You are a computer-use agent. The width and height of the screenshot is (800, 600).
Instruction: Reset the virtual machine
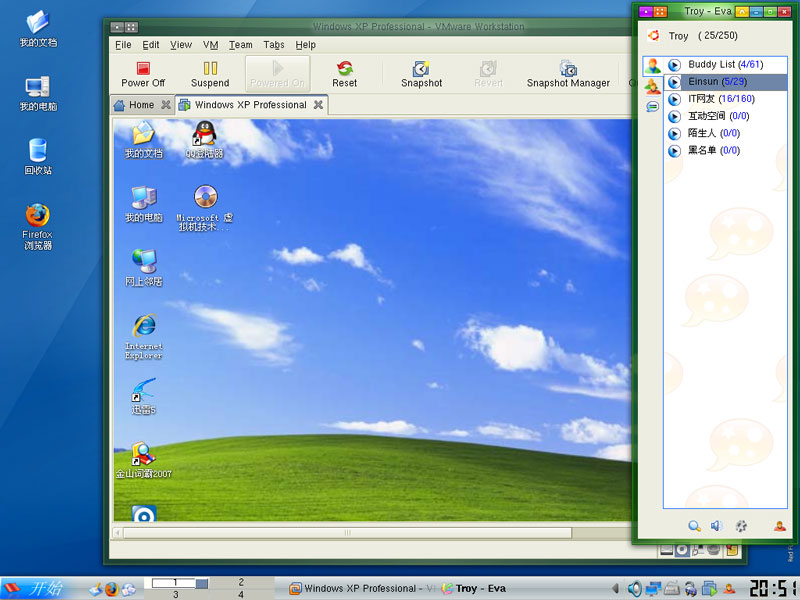(x=344, y=74)
